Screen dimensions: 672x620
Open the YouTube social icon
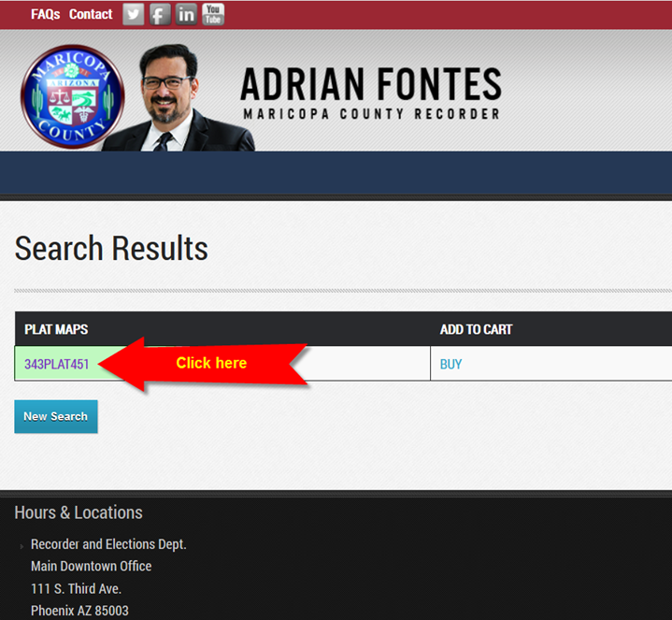tap(213, 14)
